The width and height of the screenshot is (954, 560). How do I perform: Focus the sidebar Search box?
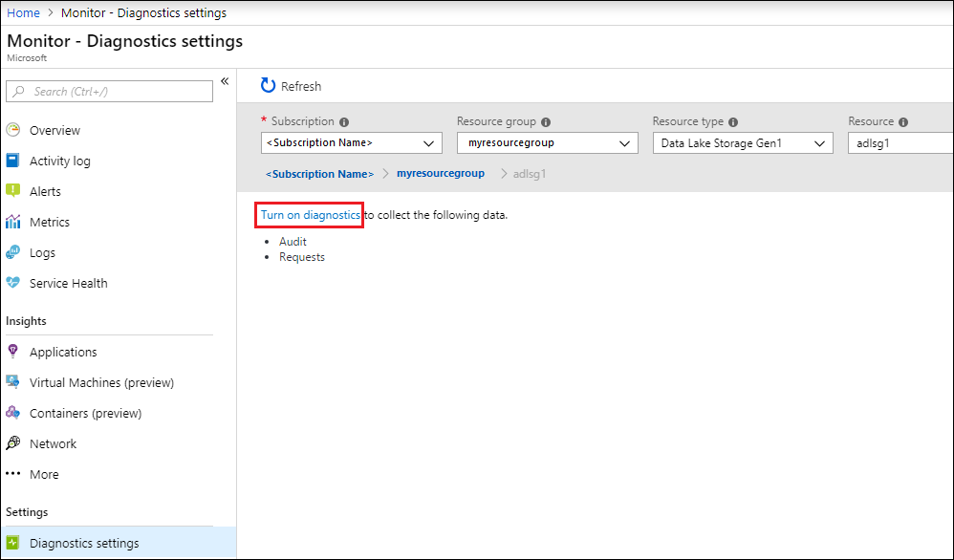click(110, 92)
